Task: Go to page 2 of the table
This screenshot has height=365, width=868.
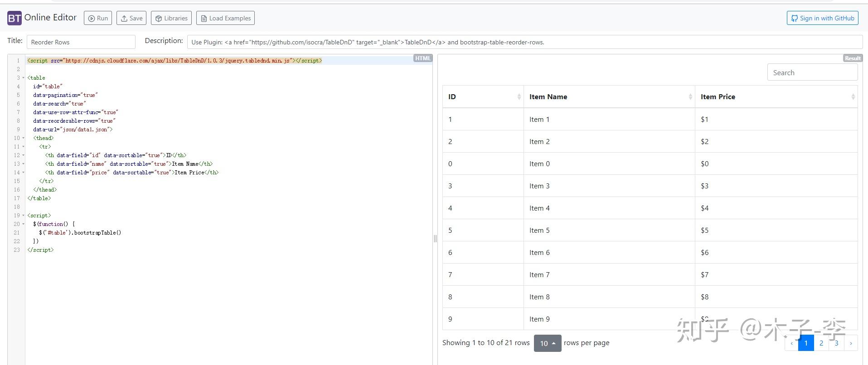Action: [821, 343]
